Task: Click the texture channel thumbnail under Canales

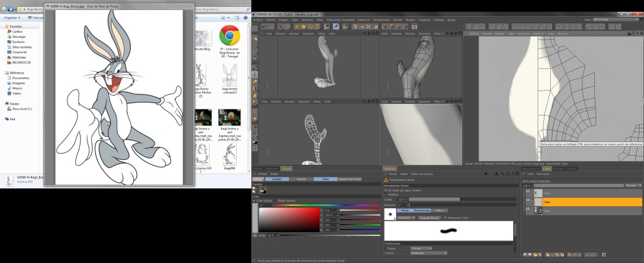Action: click(263, 190)
